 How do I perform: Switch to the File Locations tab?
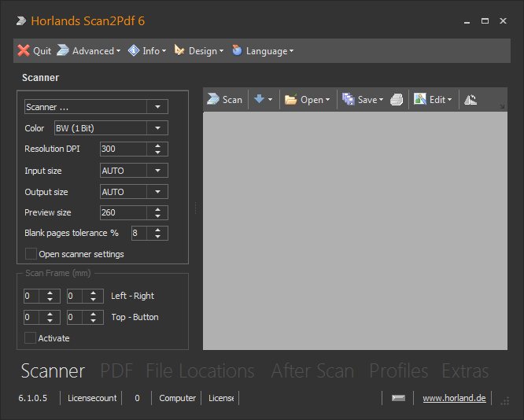200,371
